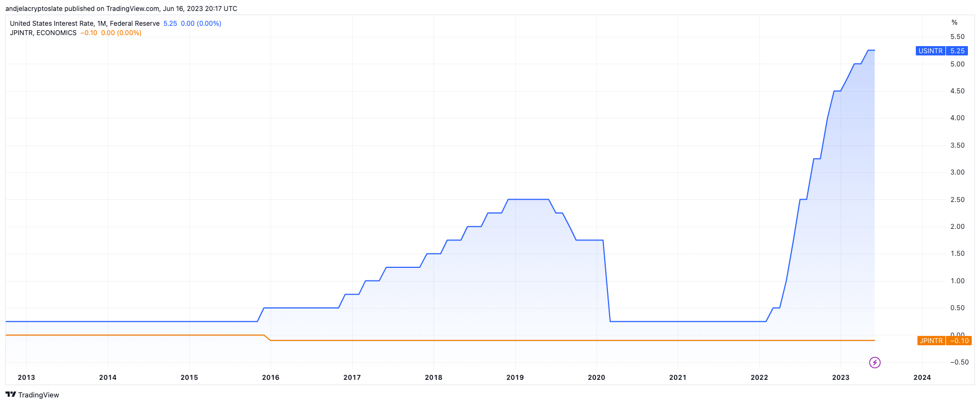
Task: Click the −0.50 tick on price scale
Action: [x=960, y=362]
